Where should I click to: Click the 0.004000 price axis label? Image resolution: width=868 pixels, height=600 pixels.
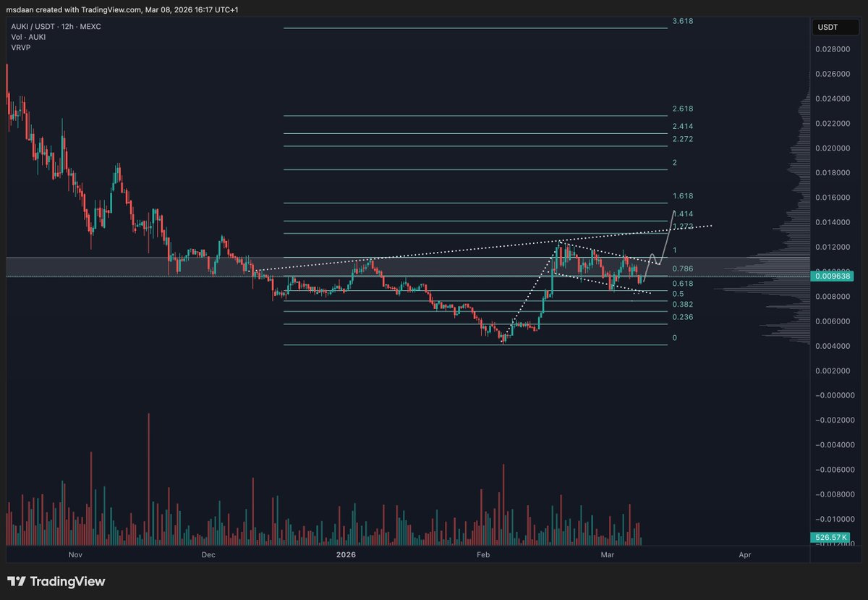(x=834, y=346)
